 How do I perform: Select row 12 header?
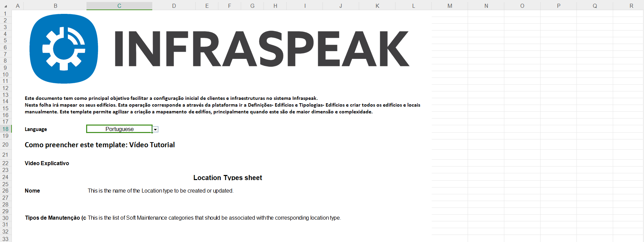tap(5, 88)
